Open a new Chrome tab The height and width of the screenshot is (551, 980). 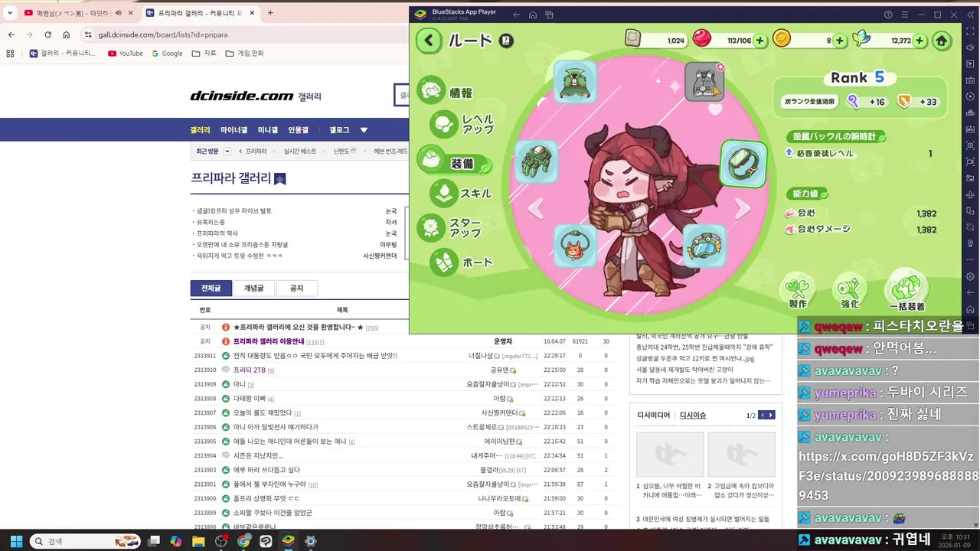(x=270, y=13)
